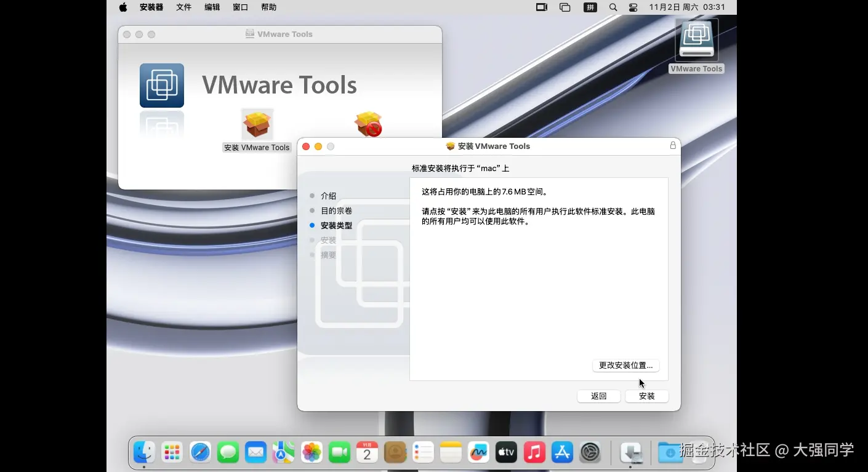
Task: Click the date and time in menu bar
Action: tap(687, 7)
